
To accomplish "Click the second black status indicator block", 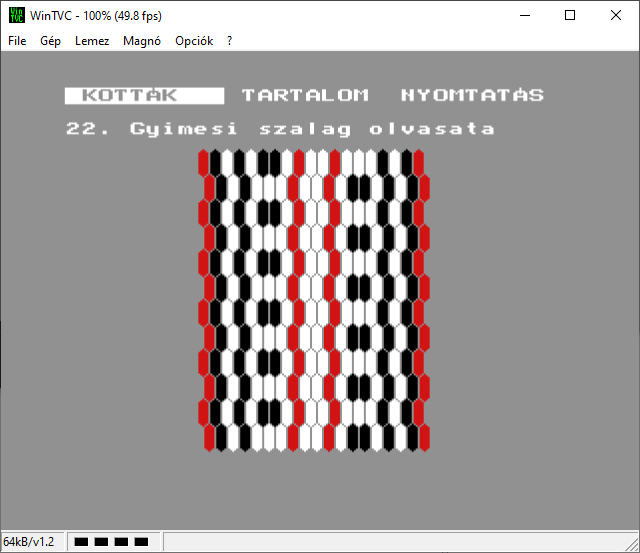I will pyautogui.click(x=101, y=542).
